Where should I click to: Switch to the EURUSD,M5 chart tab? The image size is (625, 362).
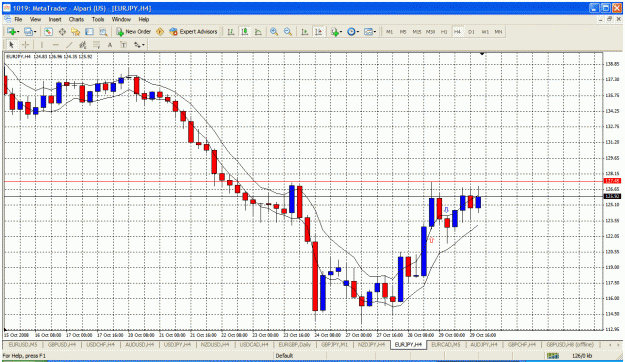pos(23,344)
